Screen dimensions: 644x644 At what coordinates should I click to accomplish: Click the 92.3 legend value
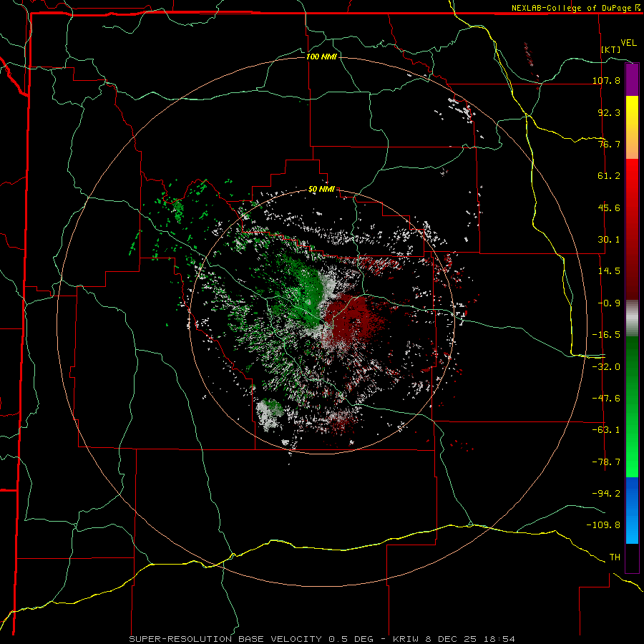(x=609, y=112)
